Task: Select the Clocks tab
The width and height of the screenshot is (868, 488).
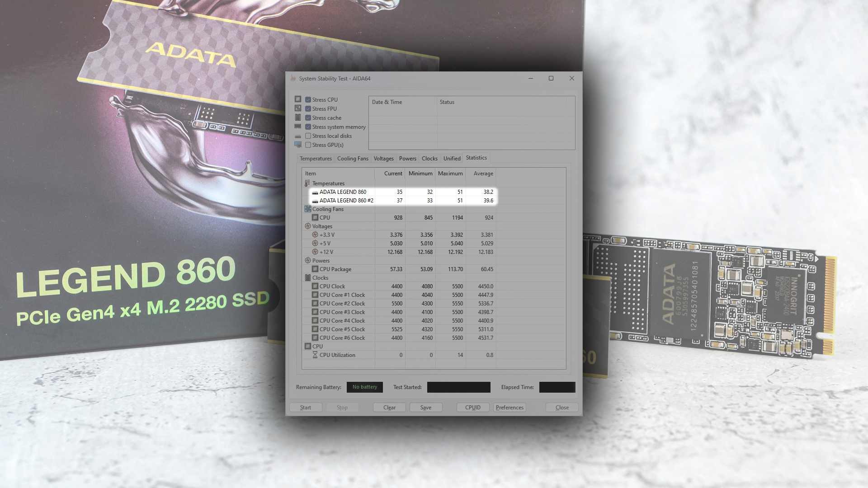Action: click(429, 159)
